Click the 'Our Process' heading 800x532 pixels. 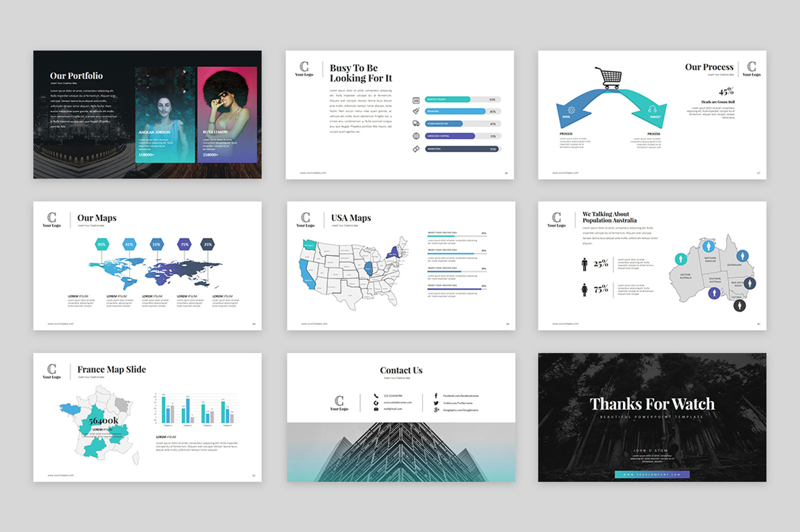[709, 67]
